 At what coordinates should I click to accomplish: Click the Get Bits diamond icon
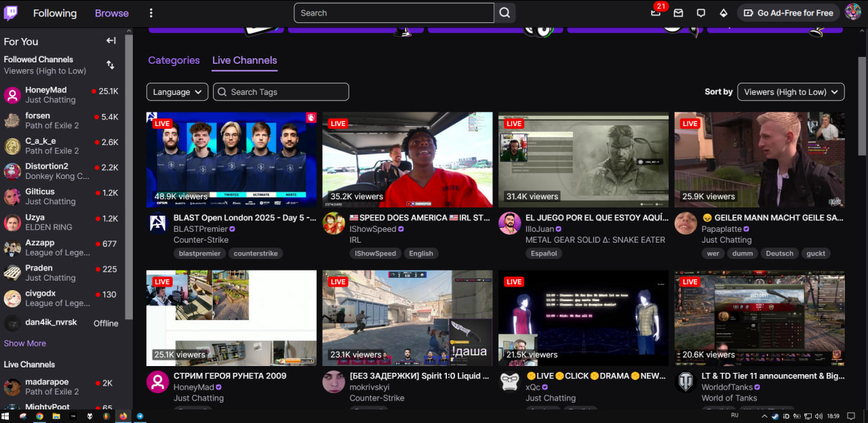724,13
